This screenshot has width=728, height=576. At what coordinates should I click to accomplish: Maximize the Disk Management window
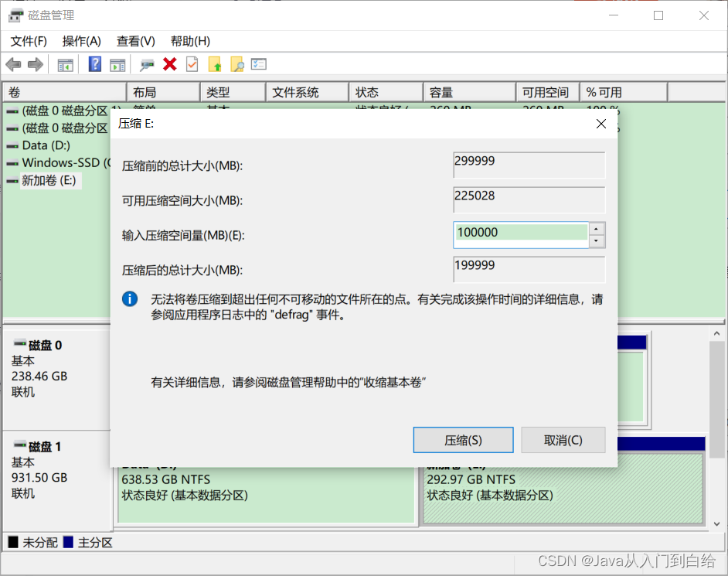(658, 15)
